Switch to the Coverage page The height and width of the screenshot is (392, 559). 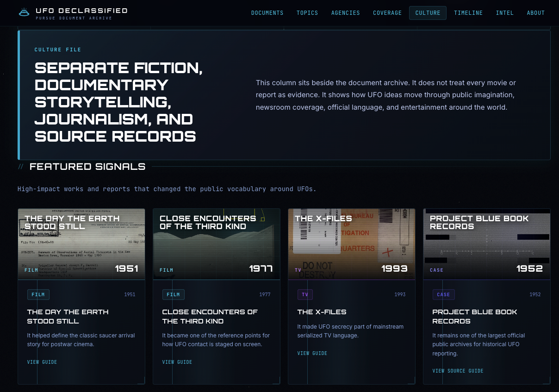[x=387, y=13]
